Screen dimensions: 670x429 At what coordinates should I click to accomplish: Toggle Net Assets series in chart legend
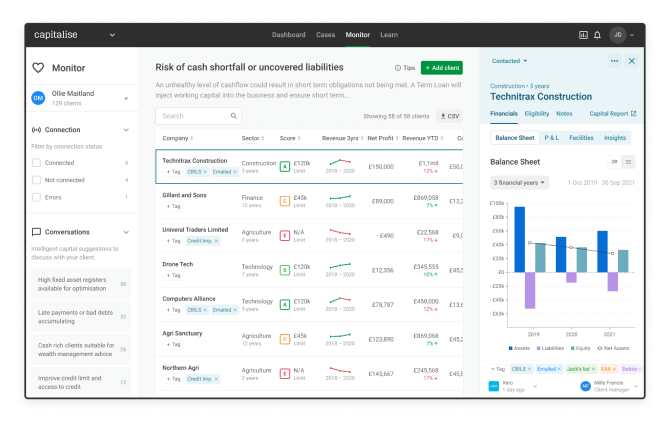pos(613,348)
